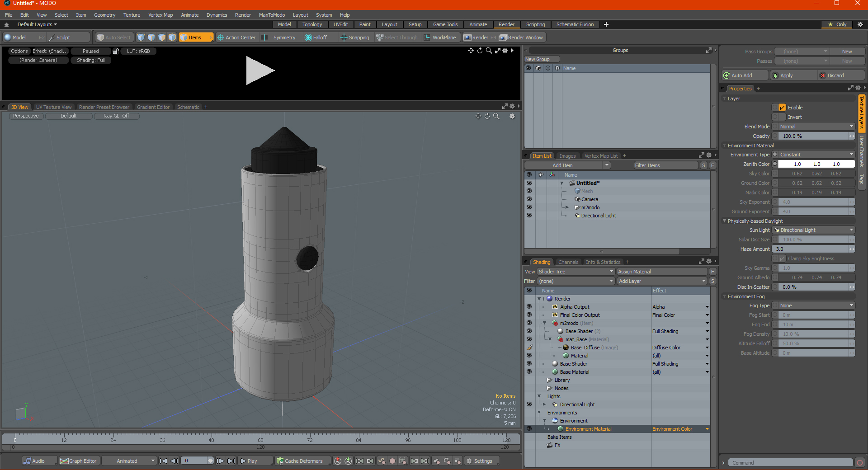Open the Graph Editor

click(79, 461)
